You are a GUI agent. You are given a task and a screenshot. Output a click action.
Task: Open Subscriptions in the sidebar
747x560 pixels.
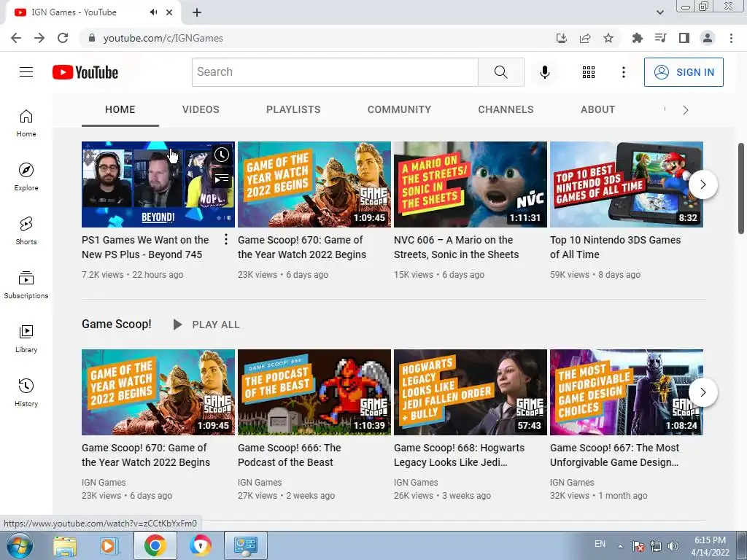point(26,284)
